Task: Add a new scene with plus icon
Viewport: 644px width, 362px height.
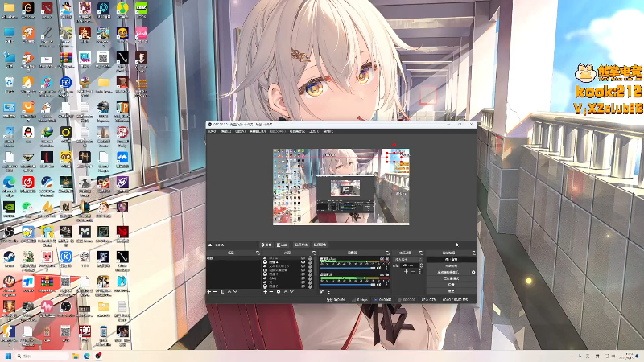Action: pos(208,292)
